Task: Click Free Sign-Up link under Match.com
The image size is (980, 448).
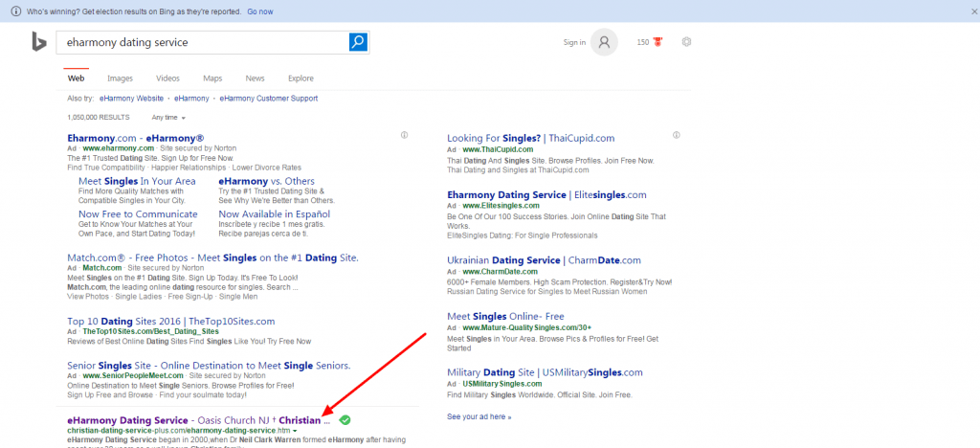Action: point(190,296)
